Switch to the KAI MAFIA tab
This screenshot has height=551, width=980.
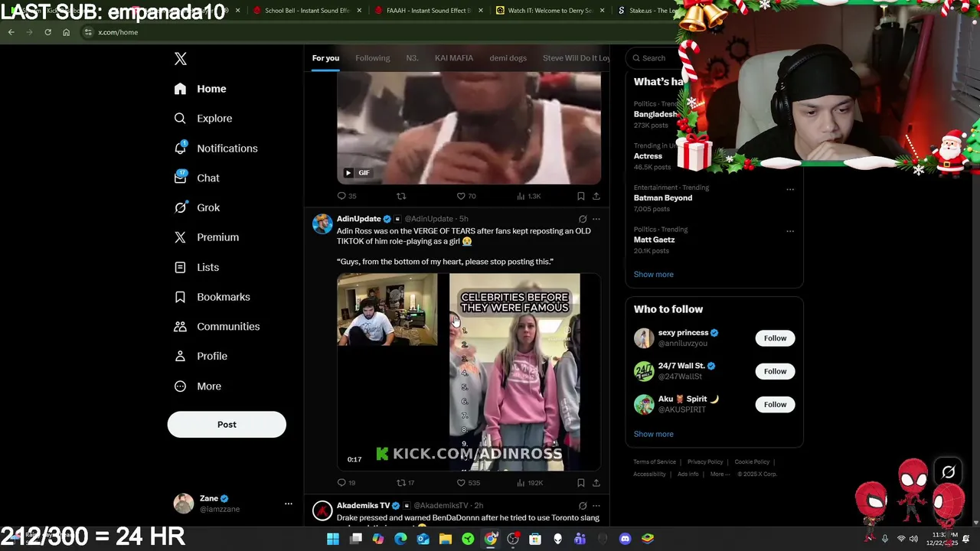(454, 58)
